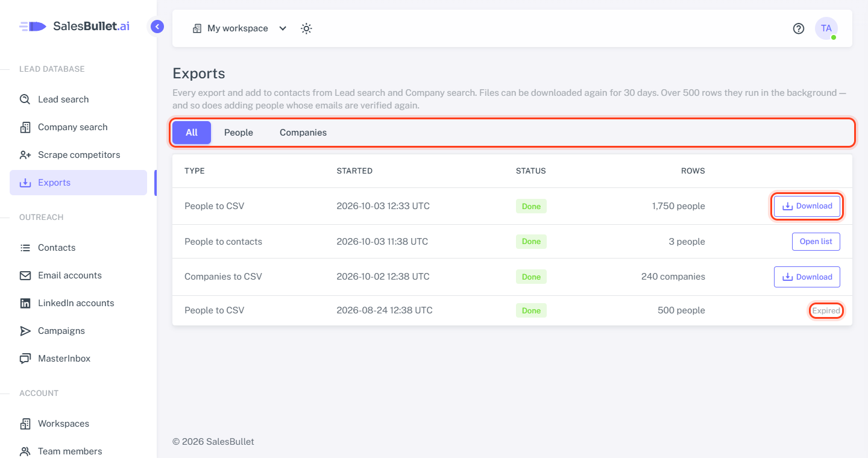Open list for the 3 people export
Screen dimensions: 868x458
816,242
